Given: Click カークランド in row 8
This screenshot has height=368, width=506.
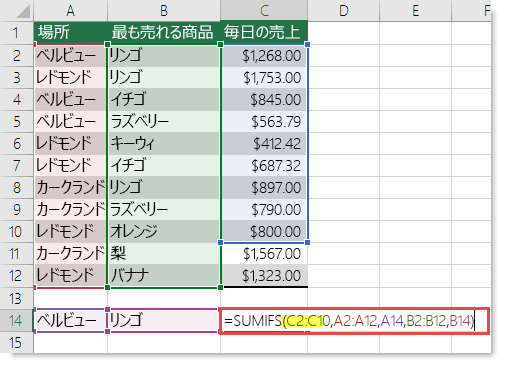Looking at the screenshot, I should [x=70, y=187].
